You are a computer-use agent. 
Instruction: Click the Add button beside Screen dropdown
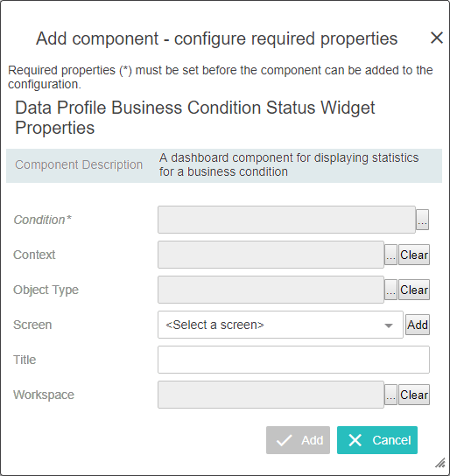click(x=418, y=325)
